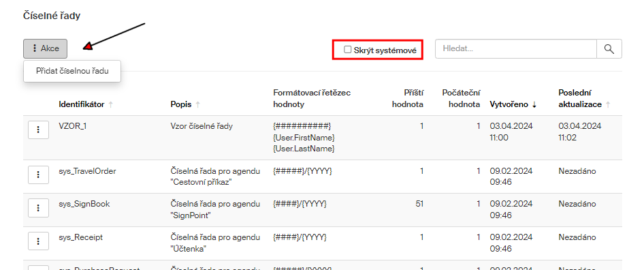This screenshot has width=644, height=270.
Task: Click the 'Poslední aktualizace' header text
Action: (580, 99)
